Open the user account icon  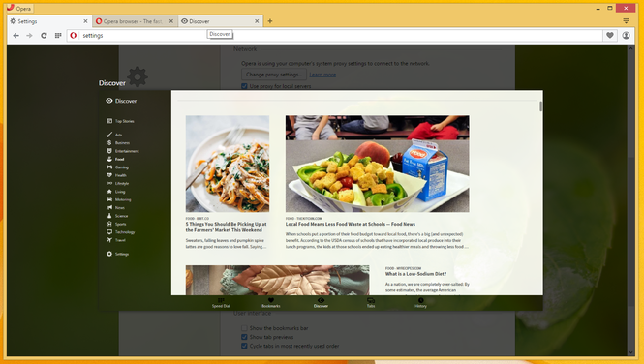[x=626, y=35]
